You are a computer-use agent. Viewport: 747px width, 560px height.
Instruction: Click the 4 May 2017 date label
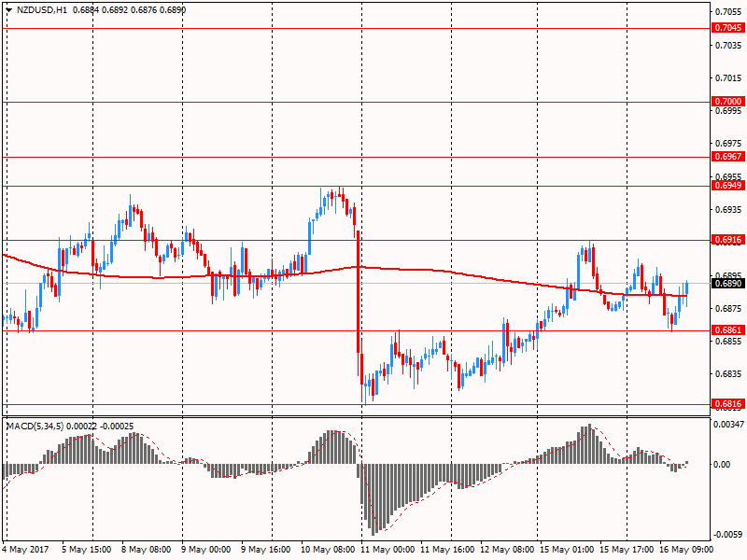pos(26,549)
